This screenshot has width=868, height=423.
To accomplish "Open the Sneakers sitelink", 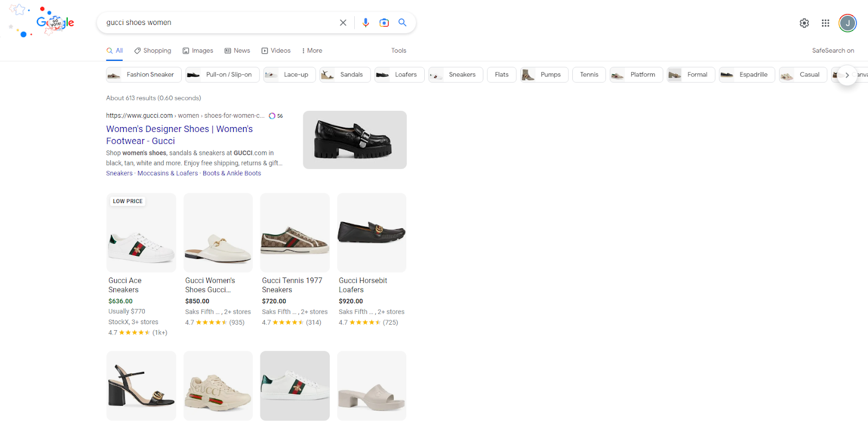I will (x=119, y=173).
